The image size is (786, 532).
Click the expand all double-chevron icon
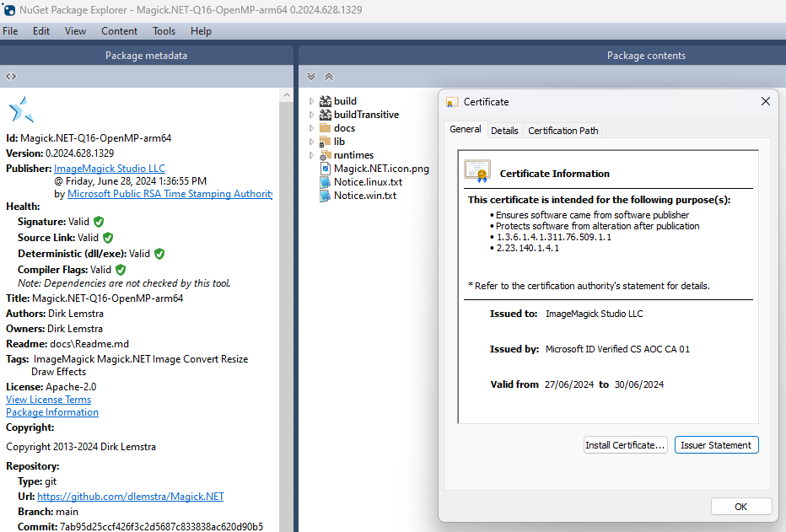click(x=311, y=77)
